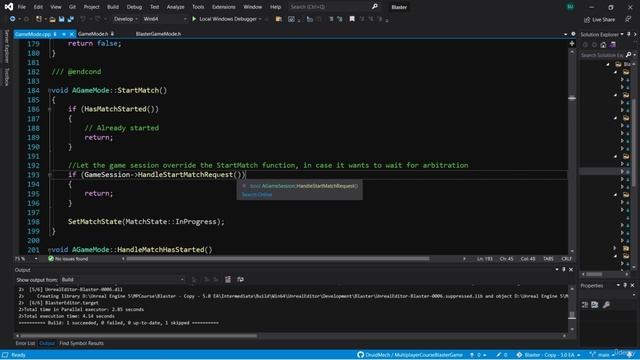Viewport: 640px width, 360px height.
Task: Click GitHub repository DruidMech status item
Action: coord(410,355)
